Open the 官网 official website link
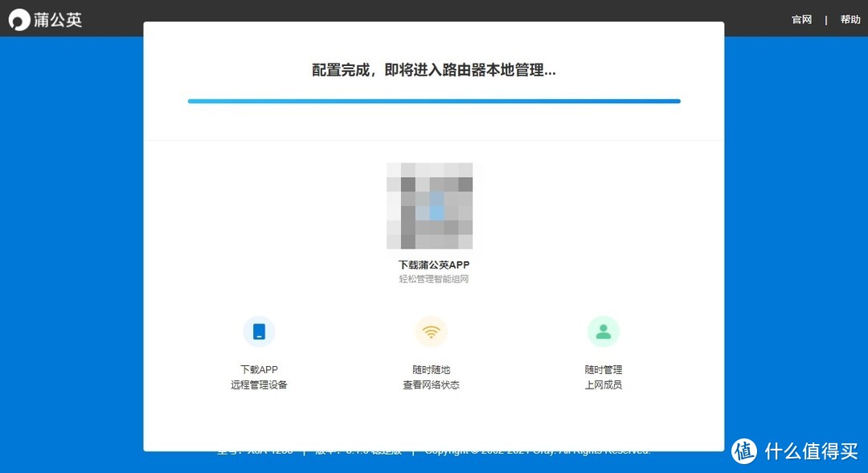Image resolution: width=868 pixels, height=473 pixels. click(x=801, y=19)
